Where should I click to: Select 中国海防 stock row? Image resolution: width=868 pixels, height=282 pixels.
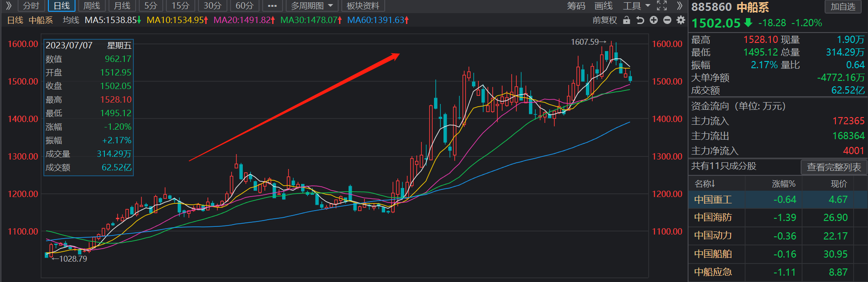(778, 218)
